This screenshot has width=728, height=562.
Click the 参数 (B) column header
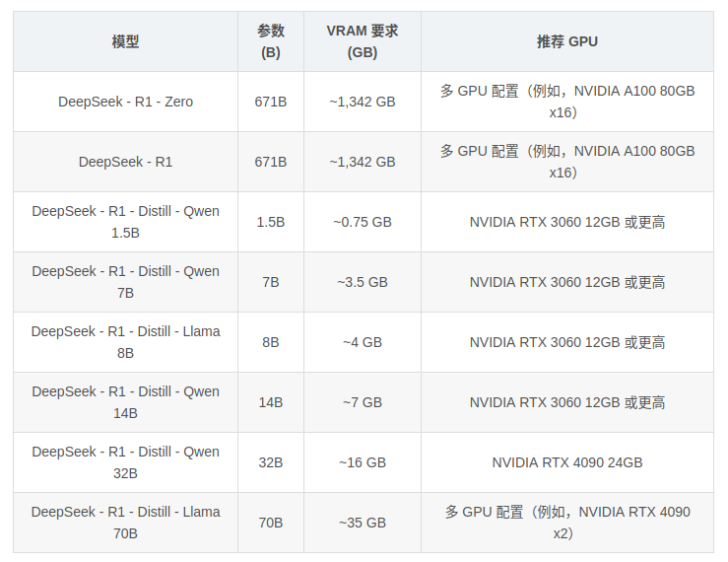click(x=271, y=41)
